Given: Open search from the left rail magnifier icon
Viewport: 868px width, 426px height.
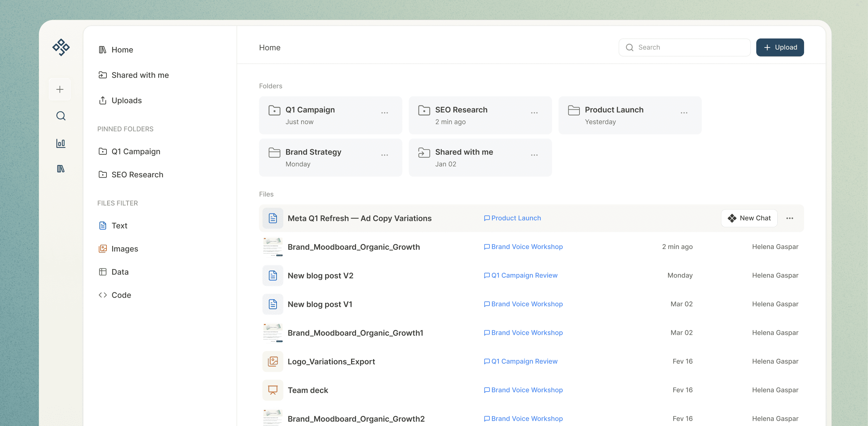Looking at the screenshot, I should (x=61, y=116).
